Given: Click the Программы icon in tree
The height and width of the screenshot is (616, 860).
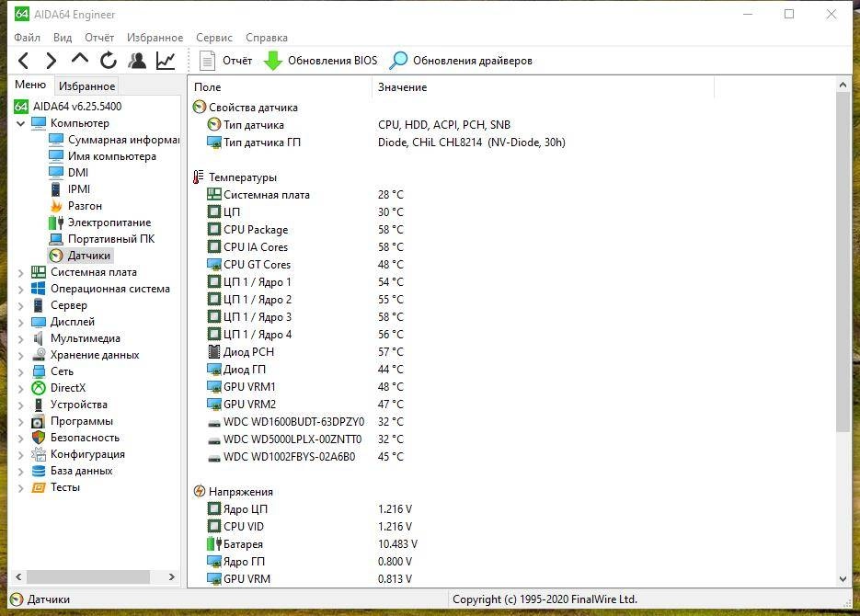Looking at the screenshot, I should [x=39, y=421].
